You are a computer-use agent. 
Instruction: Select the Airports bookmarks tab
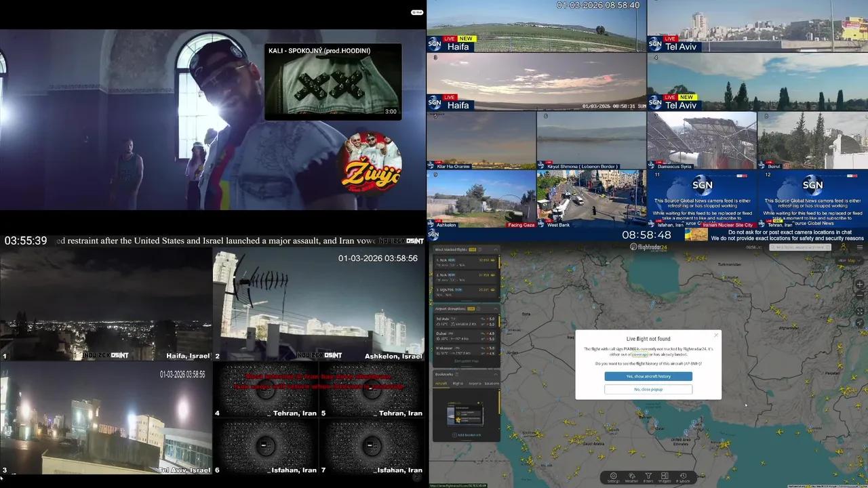point(475,384)
